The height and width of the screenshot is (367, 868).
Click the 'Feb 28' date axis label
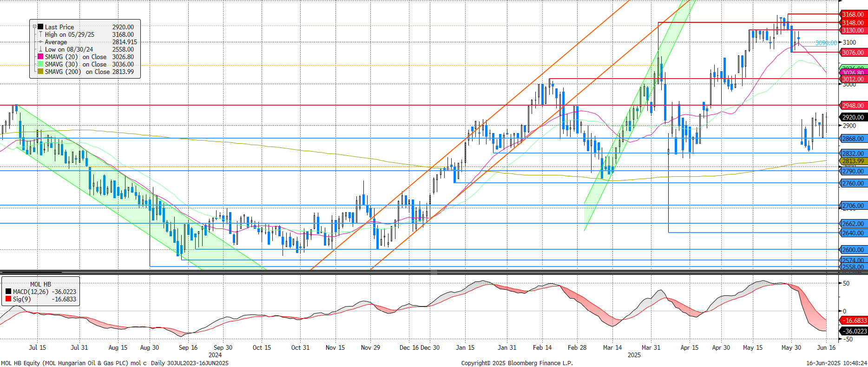point(577,347)
